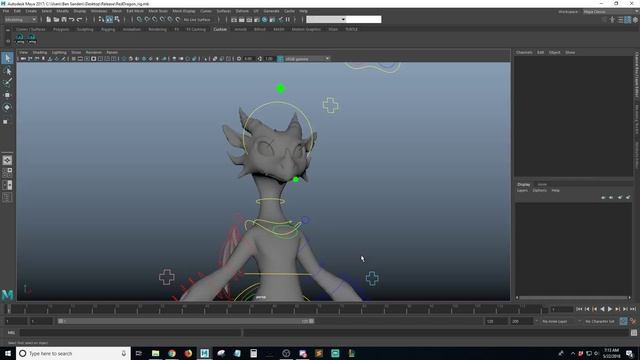Image resolution: width=640 pixels, height=360 pixels.
Task: Go to start of playback range
Action: (579, 309)
